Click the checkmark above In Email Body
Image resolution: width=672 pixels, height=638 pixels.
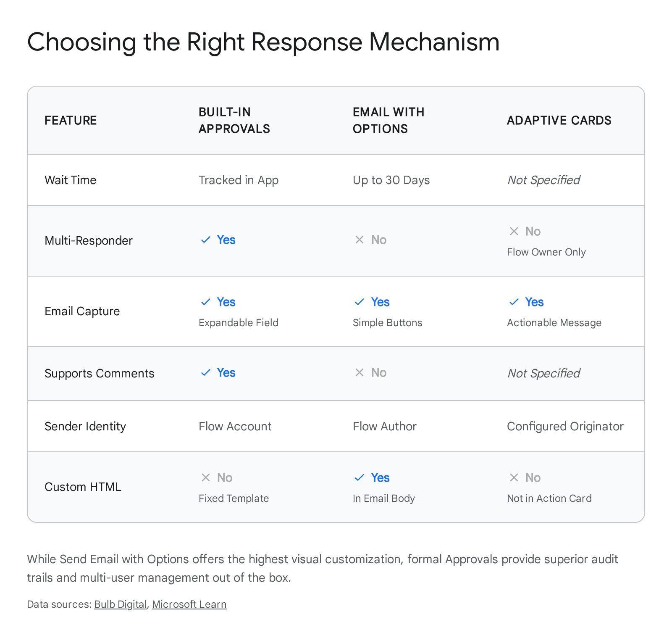(360, 478)
